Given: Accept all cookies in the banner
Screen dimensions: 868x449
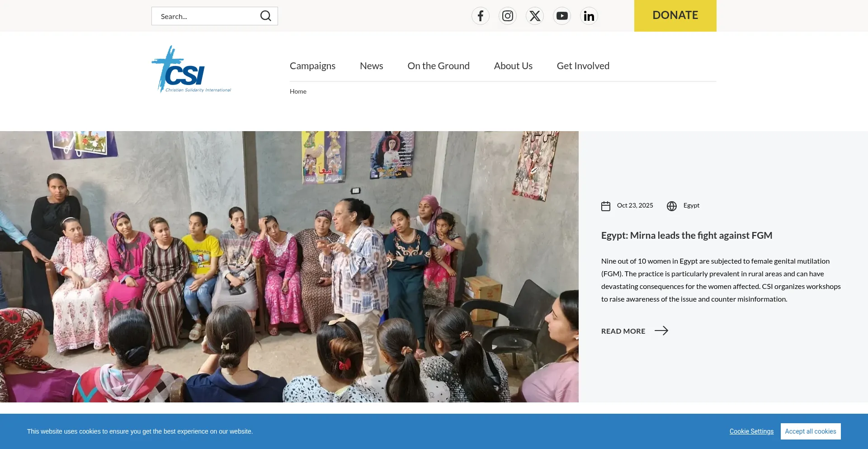Looking at the screenshot, I should click(x=810, y=431).
